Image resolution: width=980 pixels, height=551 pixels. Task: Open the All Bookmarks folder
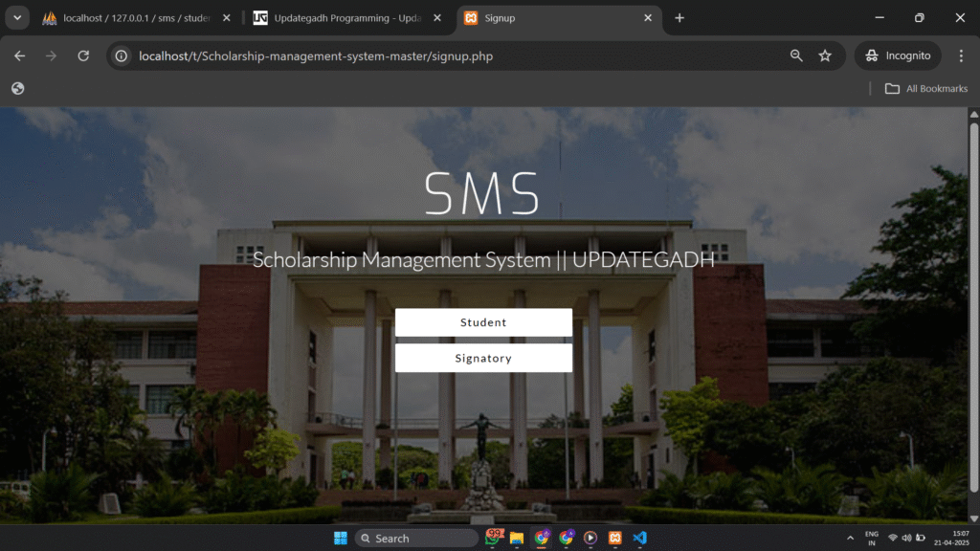926,89
